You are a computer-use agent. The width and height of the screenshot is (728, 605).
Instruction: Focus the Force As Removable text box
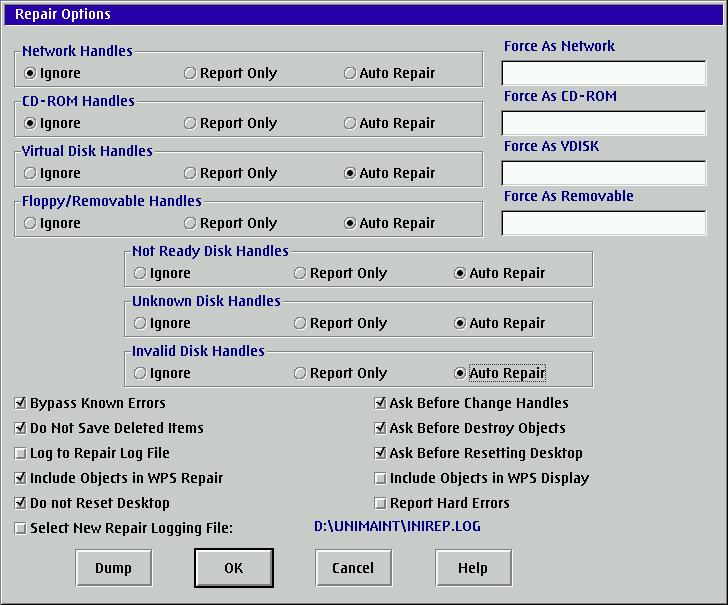(603, 223)
